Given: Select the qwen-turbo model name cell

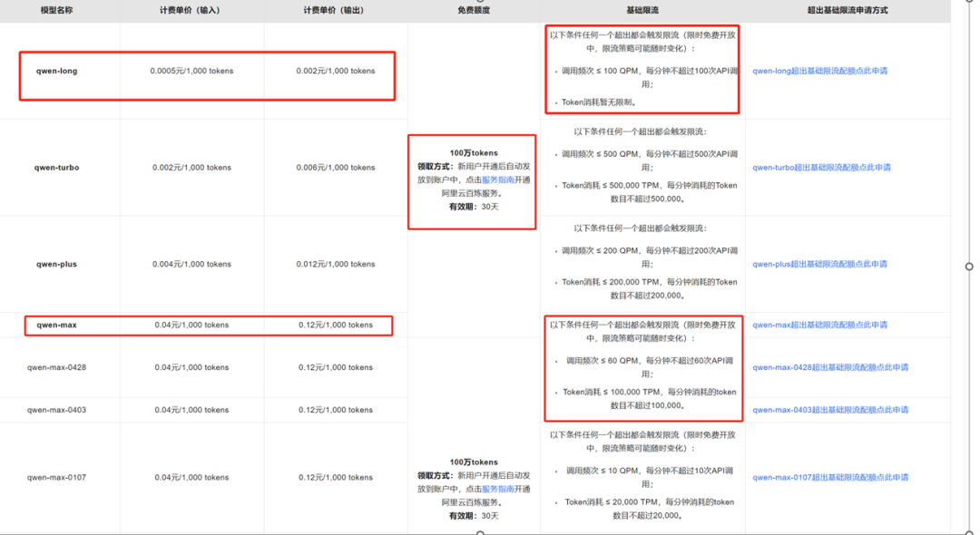Looking at the screenshot, I should point(57,168).
